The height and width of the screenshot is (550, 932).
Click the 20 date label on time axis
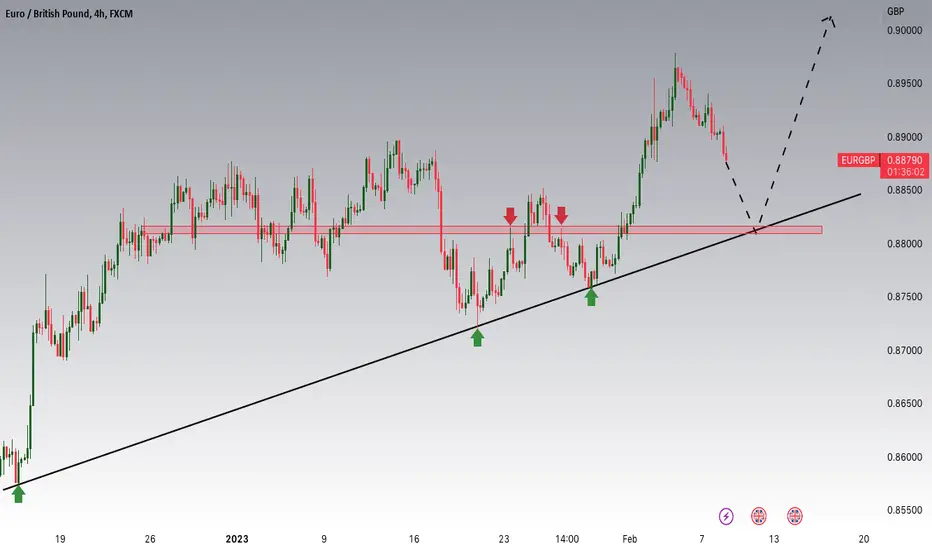click(x=864, y=539)
